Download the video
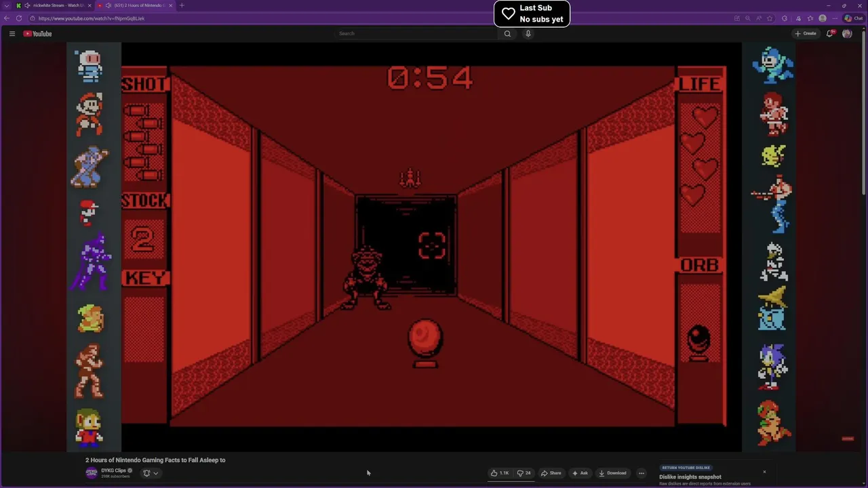This screenshot has height=488, width=868. (x=612, y=473)
